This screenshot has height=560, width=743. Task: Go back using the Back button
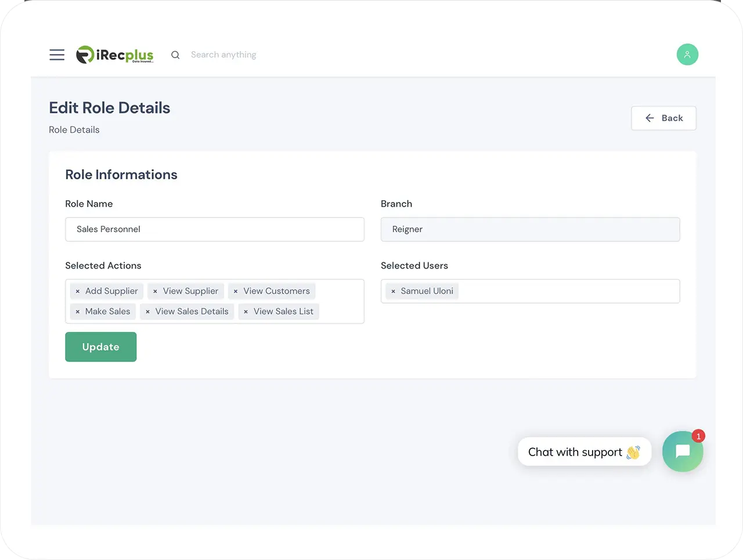663,118
